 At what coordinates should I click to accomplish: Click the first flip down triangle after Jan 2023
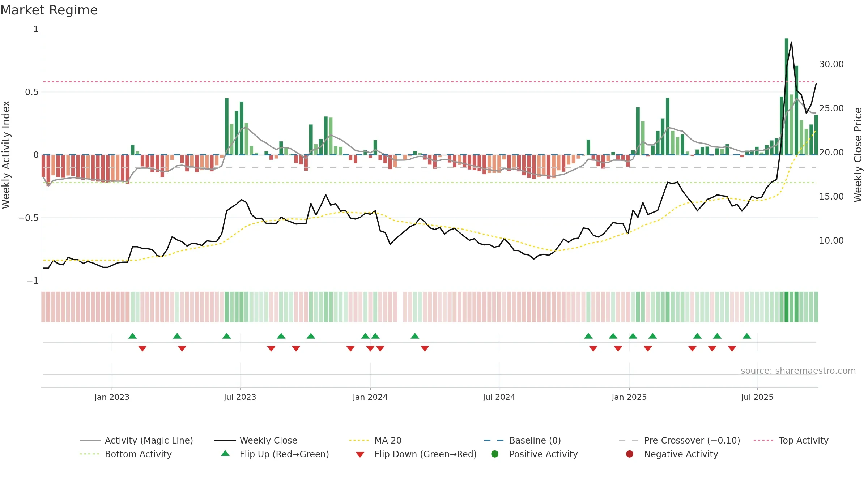pos(142,348)
